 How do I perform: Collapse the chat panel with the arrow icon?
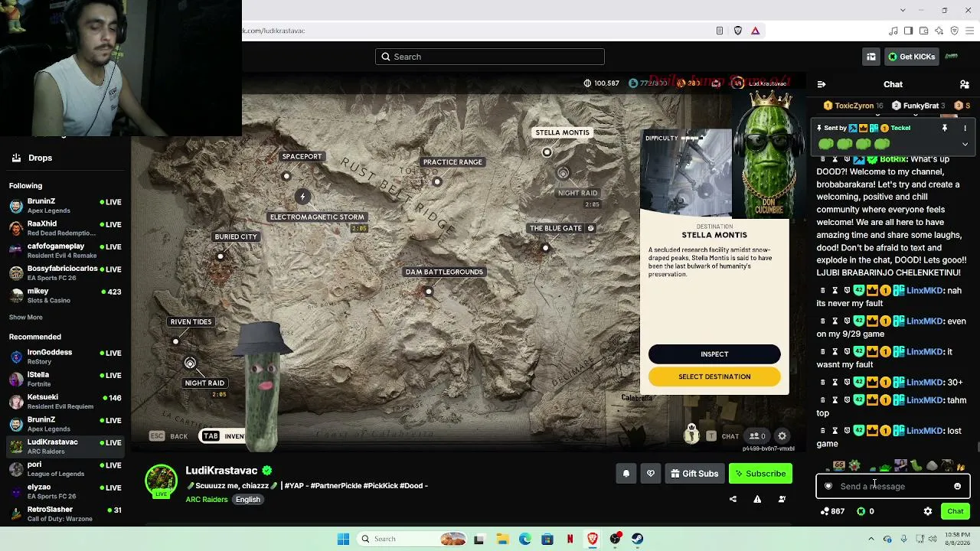tap(822, 84)
